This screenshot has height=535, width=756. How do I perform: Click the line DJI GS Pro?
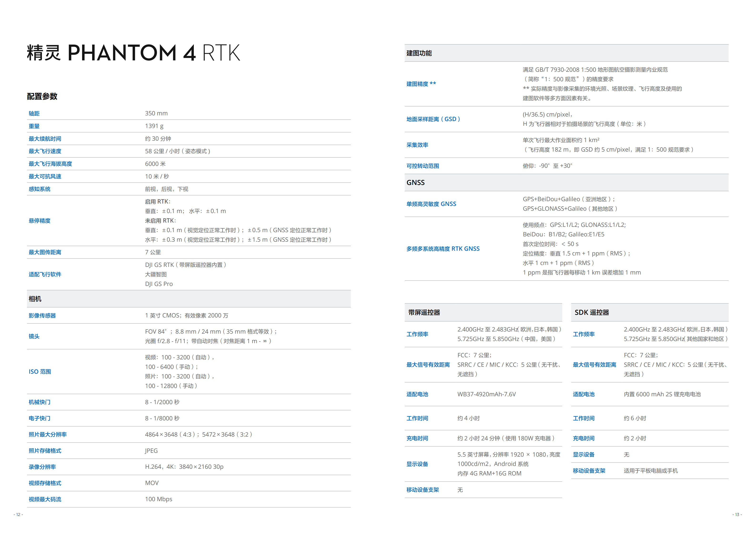coord(159,284)
